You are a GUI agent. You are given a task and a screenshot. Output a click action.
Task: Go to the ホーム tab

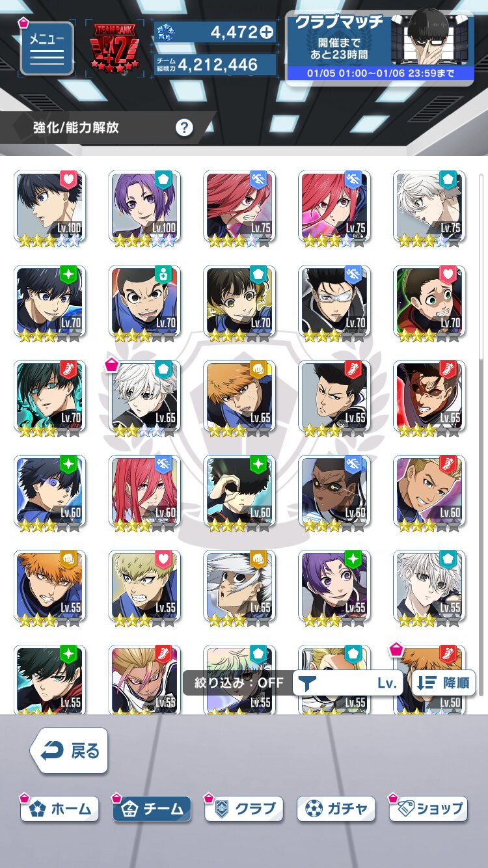(x=59, y=809)
